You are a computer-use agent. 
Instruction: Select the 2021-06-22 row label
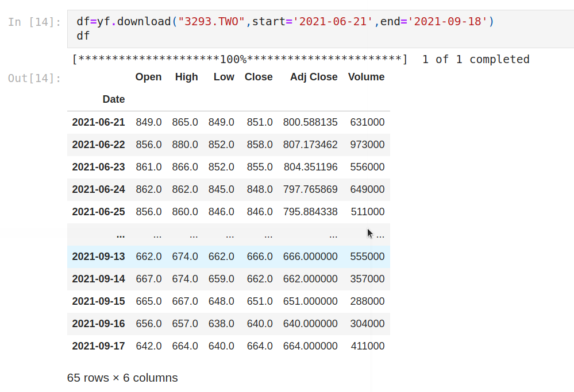(98, 145)
